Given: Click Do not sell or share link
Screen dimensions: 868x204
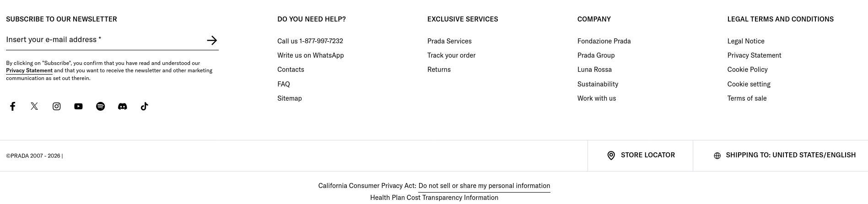Looking at the screenshot, I should point(484,186).
